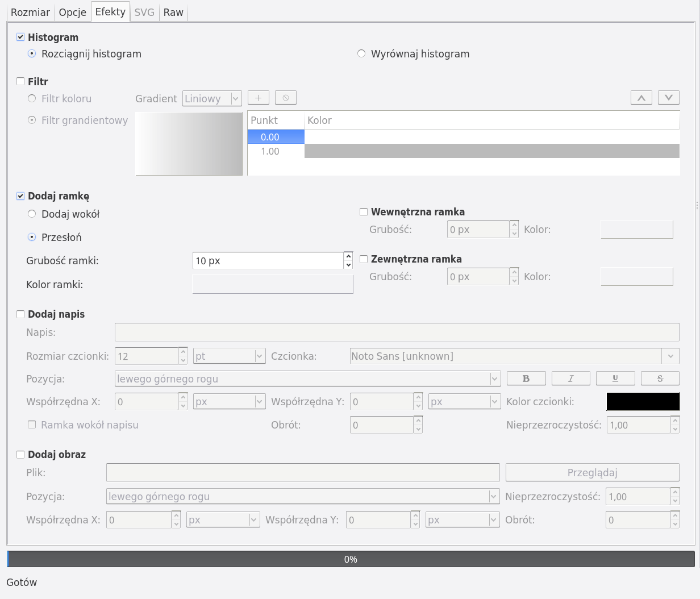700x599 pixels.
Task: Open the text Pozycja dropdown
Action: 307,379
